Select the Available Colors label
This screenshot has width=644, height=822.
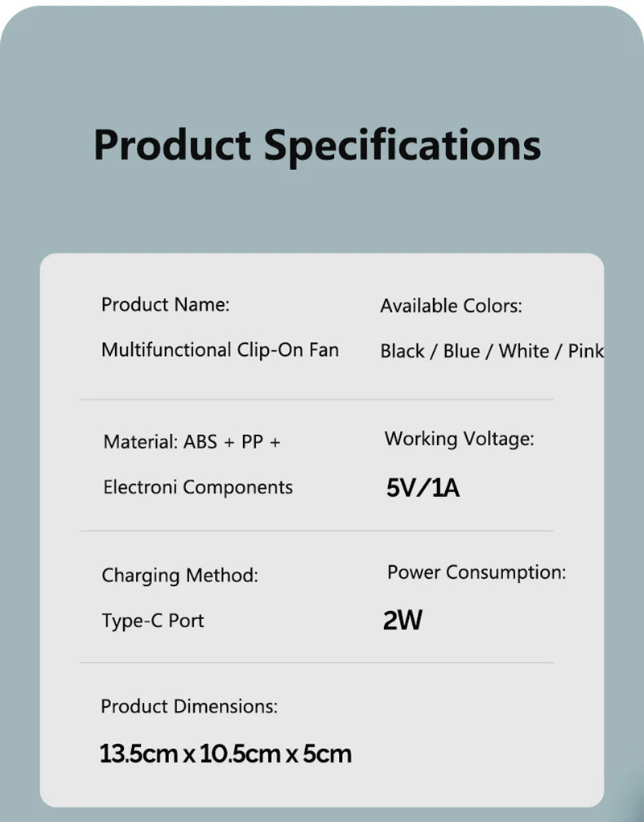(451, 306)
